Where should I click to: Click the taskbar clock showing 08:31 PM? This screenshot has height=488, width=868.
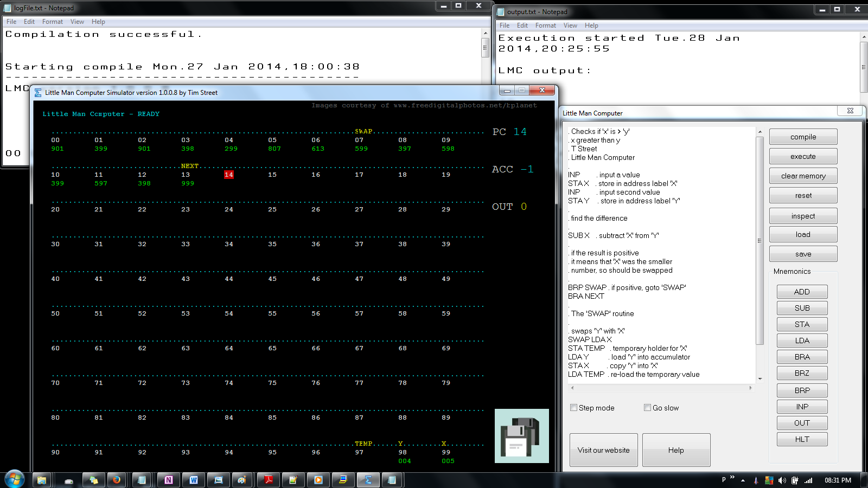838,480
